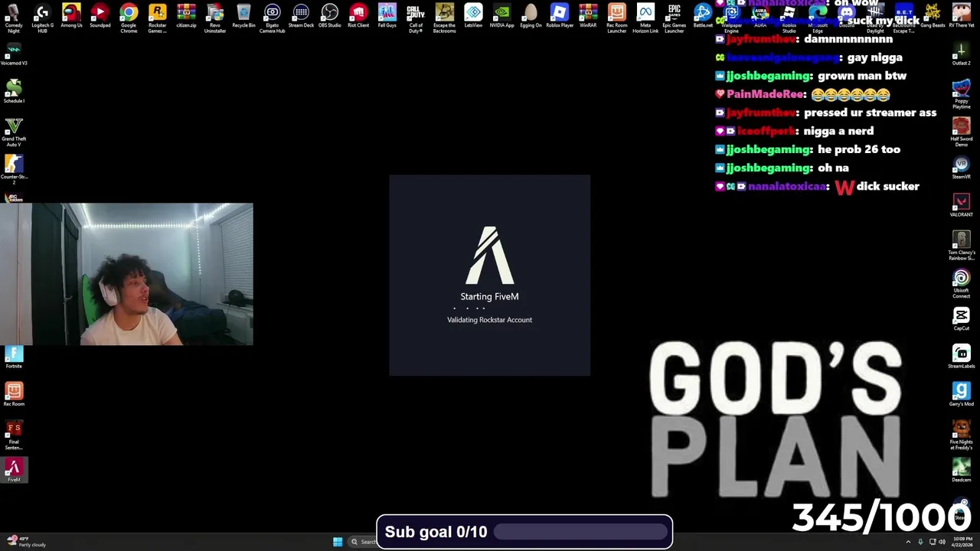Open the StreamLabels shortcut

tap(961, 357)
